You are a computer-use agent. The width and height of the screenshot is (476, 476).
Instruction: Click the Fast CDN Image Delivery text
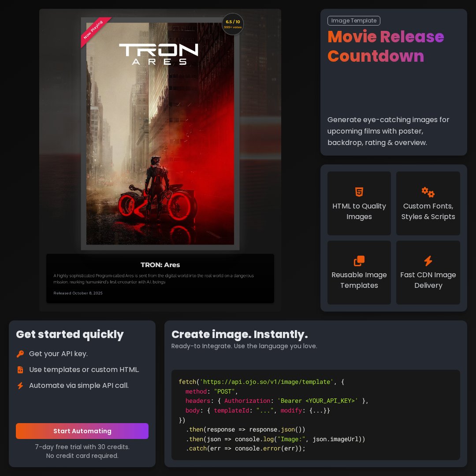click(428, 280)
